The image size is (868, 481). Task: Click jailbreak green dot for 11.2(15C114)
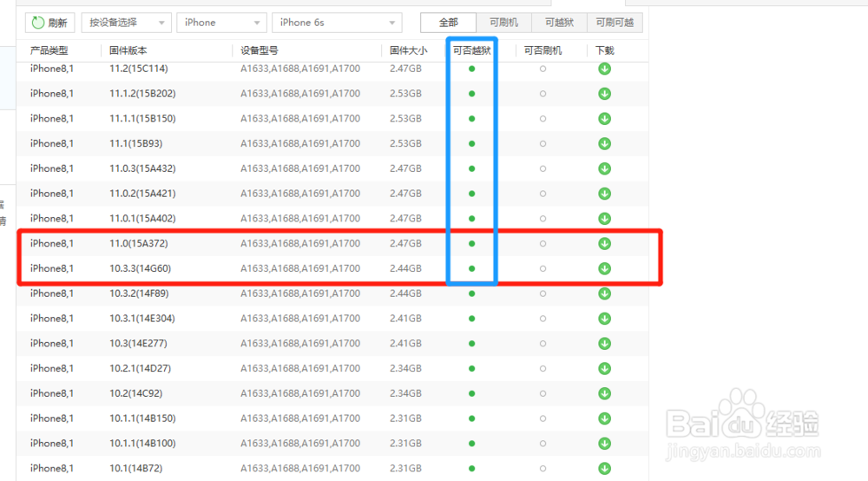tap(471, 69)
